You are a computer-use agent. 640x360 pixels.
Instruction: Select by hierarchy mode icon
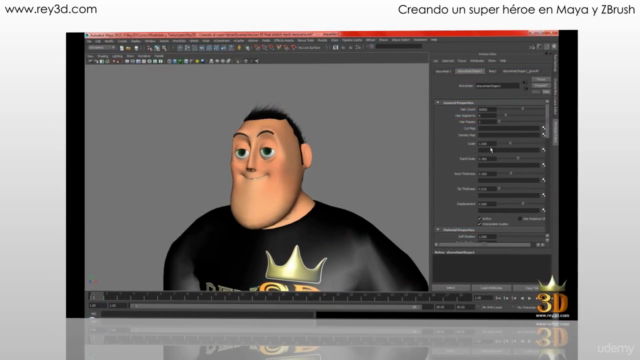pyautogui.click(x=149, y=48)
